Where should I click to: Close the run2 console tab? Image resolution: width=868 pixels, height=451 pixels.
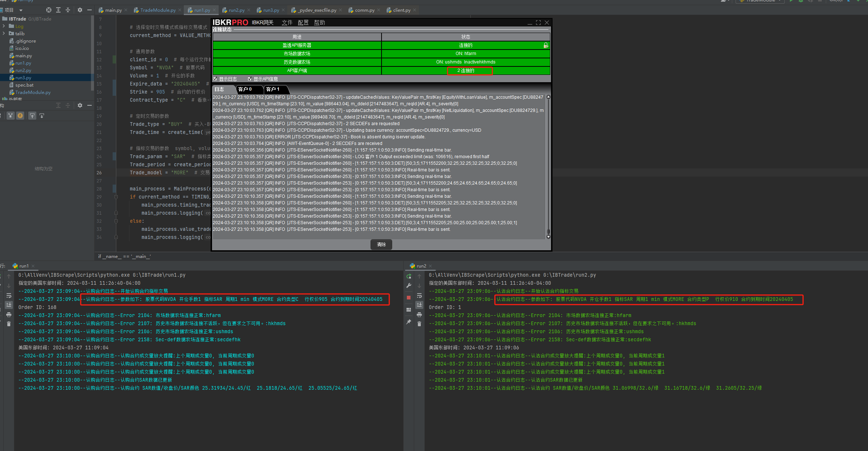(x=430, y=266)
